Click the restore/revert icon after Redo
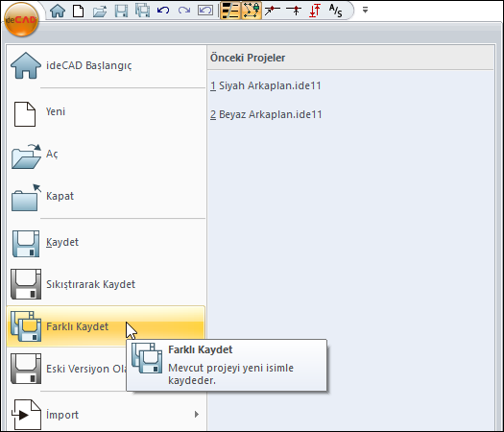The width and height of the screenshot is (504, 432). pos(205,11)
